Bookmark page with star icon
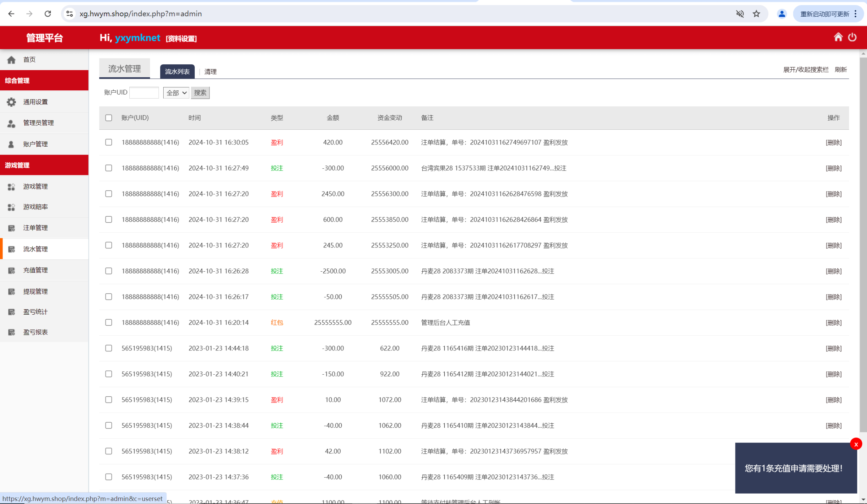The image size is (867, 504). (x=756, y=14)
